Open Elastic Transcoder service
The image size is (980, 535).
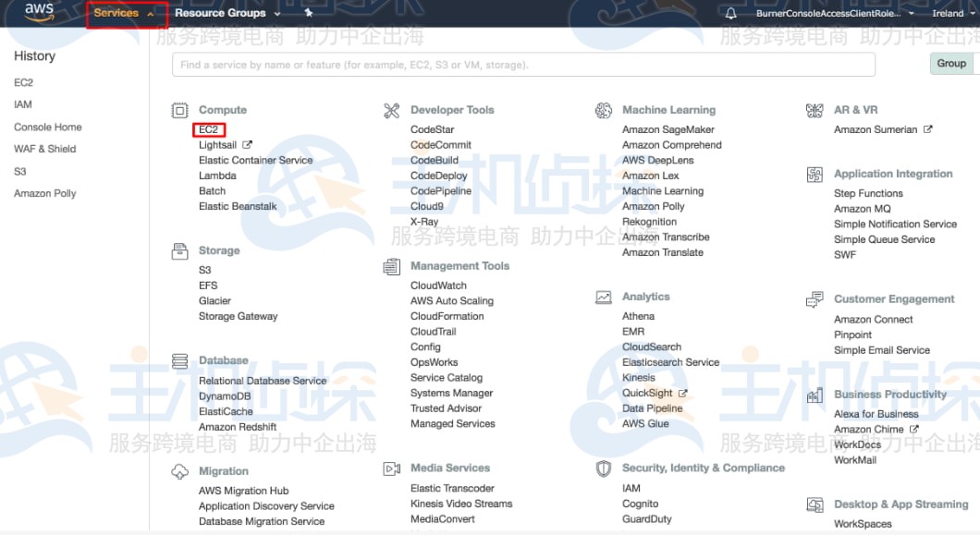point(452,488)
